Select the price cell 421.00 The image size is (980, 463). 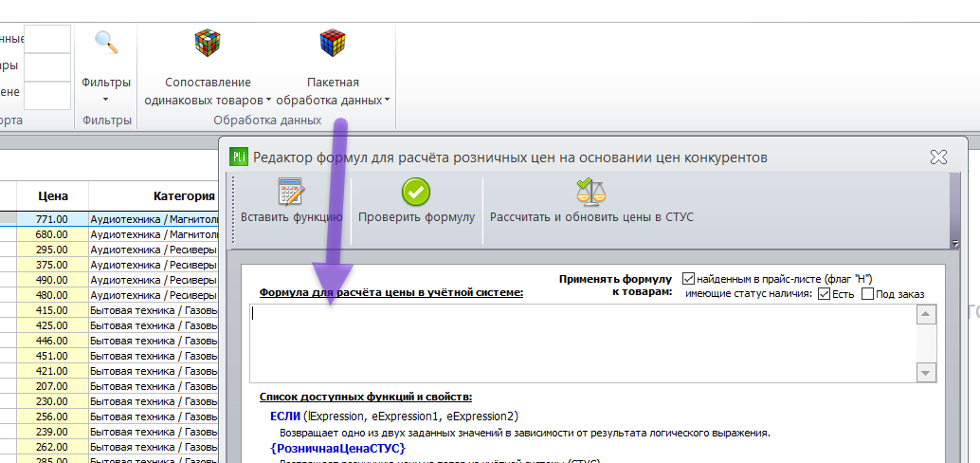click(52, 371)
